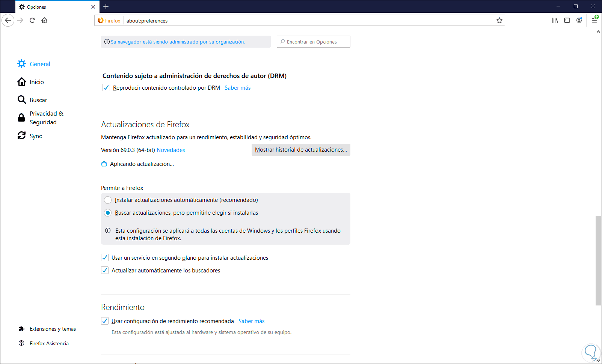This screenshot has height=364, width=602.
Task: Click the padlock icon for Privacidad & Seguridad
Action: [x=21, y=118]
